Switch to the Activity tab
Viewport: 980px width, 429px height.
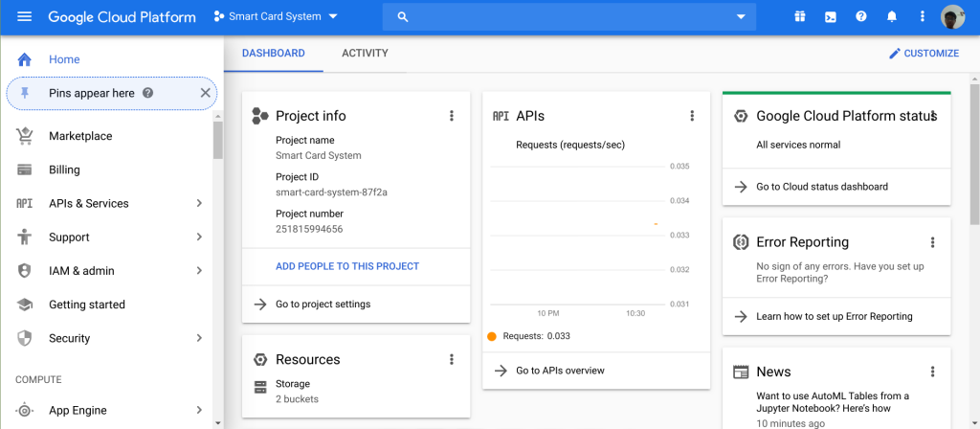365,54
